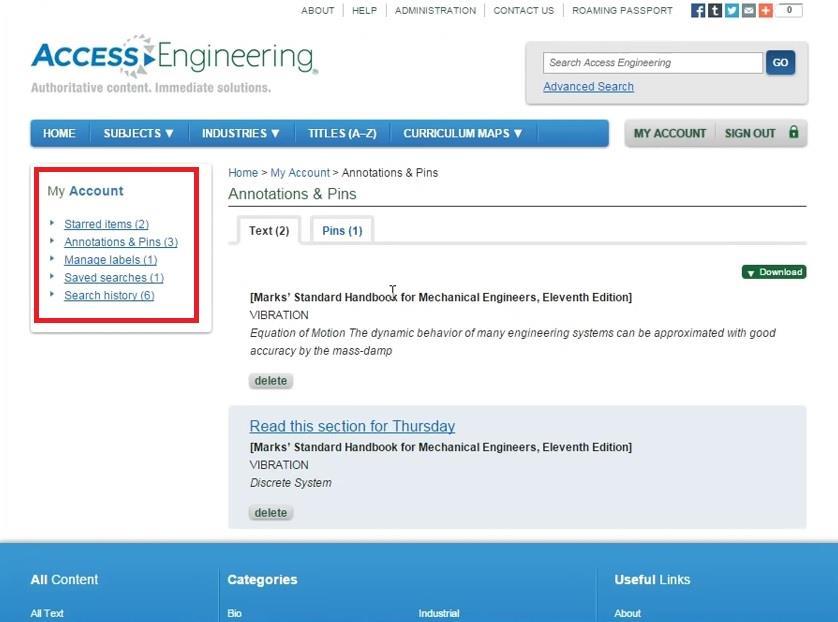
Task: Open Saved searches (1)
Action: click(x=114, y=278)
